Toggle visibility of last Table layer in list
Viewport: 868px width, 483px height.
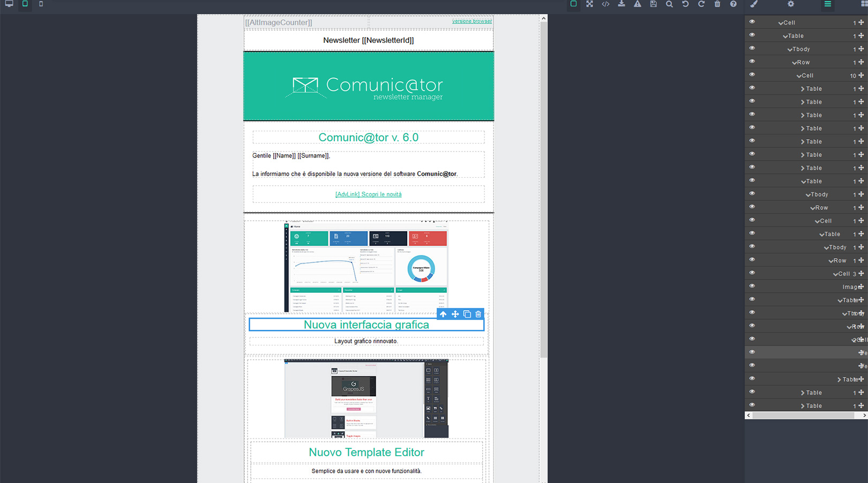coord(752,405)
